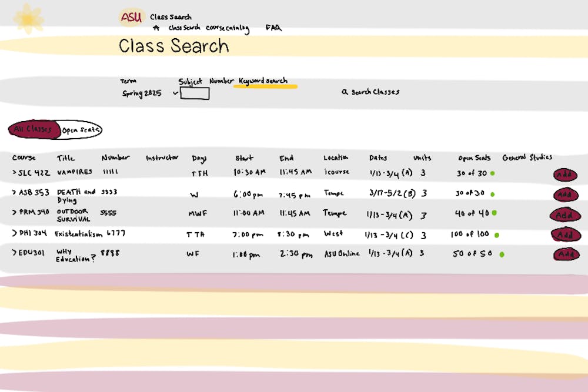Expand the ASB 353 DEATH and Dying row
The width and height of the screenshot is (588, 392).
[13, 193]
